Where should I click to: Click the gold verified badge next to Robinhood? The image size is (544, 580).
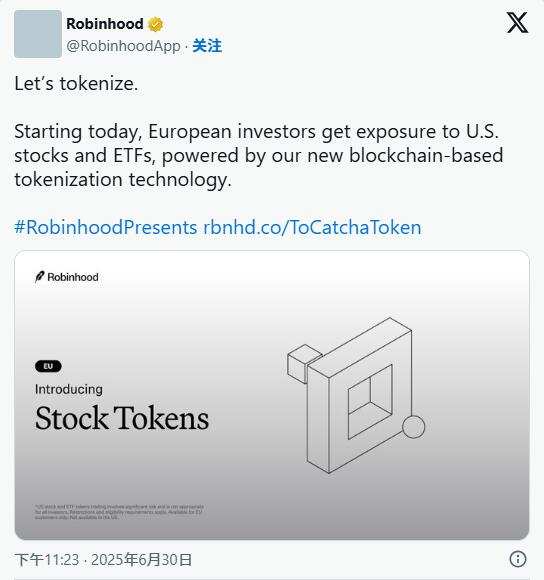pyautogui.click(x=156, y=24)
